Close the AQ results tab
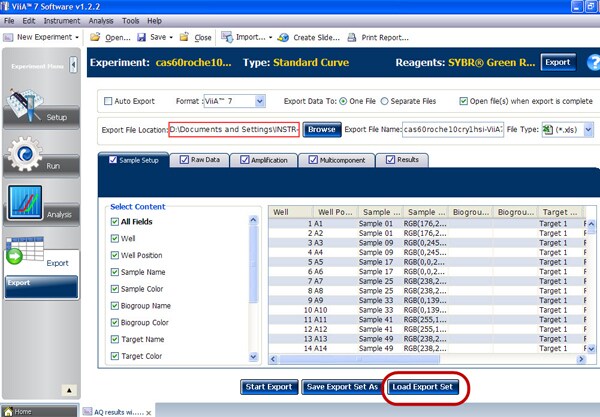 [x=148, y=413]
